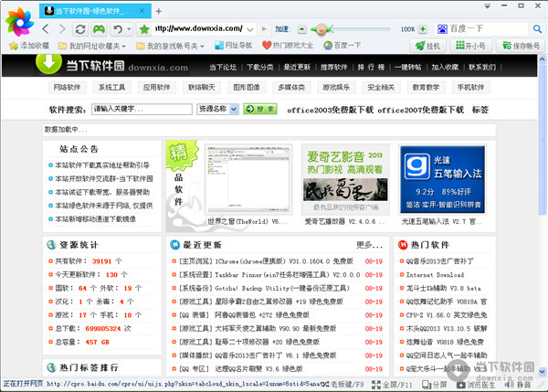Screen dimensions: 548x392
Task: Open 本站软件下载真实地址帮助引导 notice
Action: 102,165
